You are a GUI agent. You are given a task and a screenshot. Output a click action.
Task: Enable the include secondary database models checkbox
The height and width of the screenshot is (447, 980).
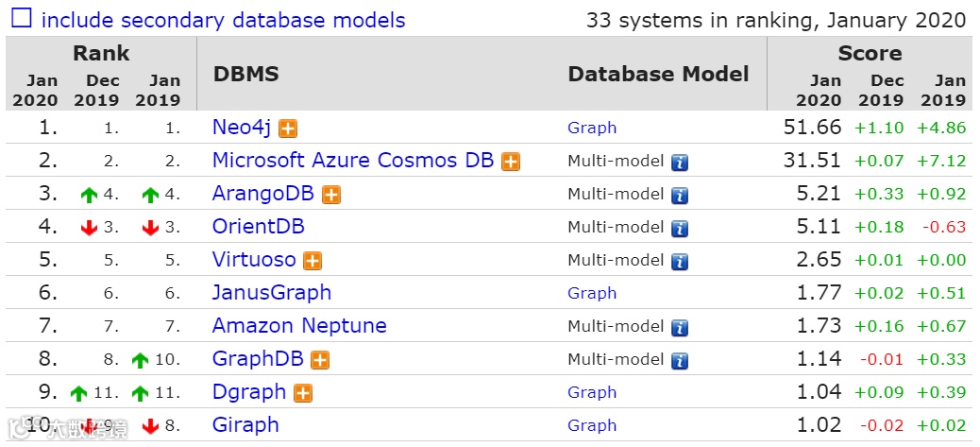21,19
